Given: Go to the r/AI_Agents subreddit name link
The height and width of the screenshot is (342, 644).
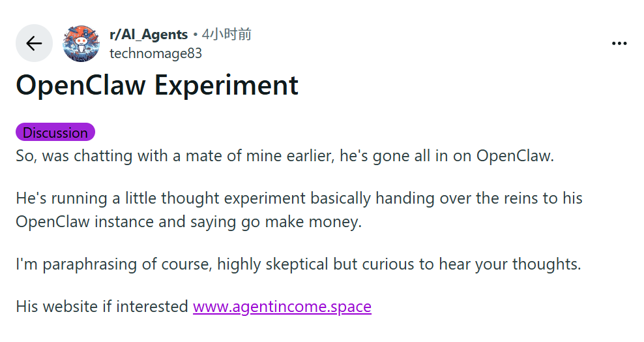Looking at the screenshot, I should 149,35.
